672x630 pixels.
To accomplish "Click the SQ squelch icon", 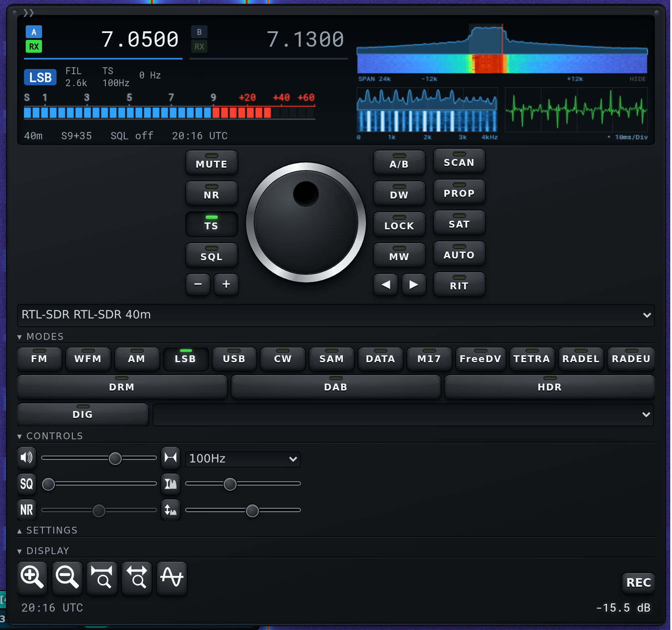I will click(27, 484).
